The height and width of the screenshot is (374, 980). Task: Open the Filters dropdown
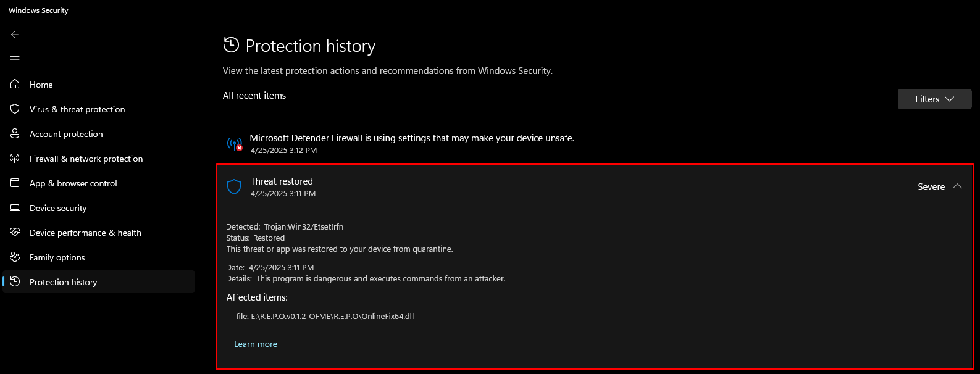934,99
